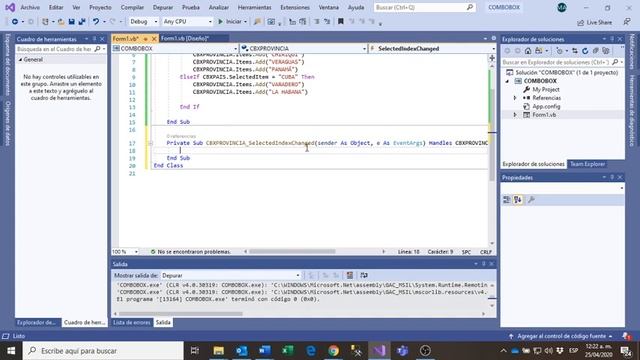Click the Home icon in Solution Explorer
The height and width of the screenshot is (360, 640).
[x=528, y=51]
